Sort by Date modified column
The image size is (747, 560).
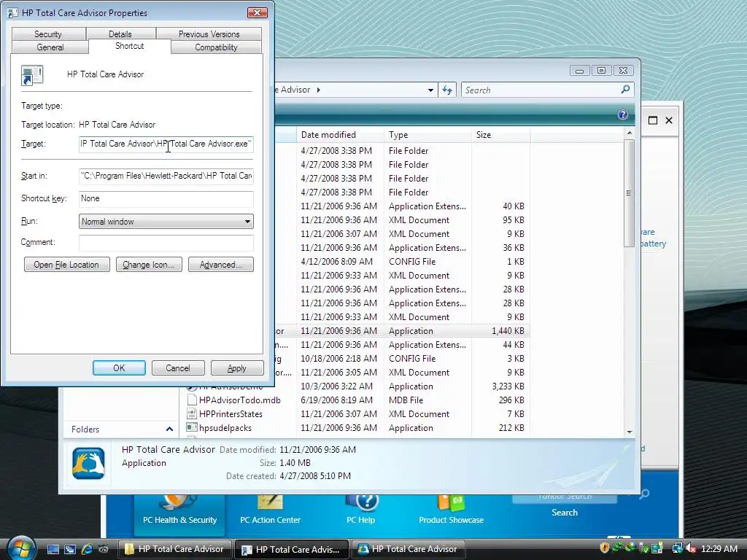(x=340, y=135)
